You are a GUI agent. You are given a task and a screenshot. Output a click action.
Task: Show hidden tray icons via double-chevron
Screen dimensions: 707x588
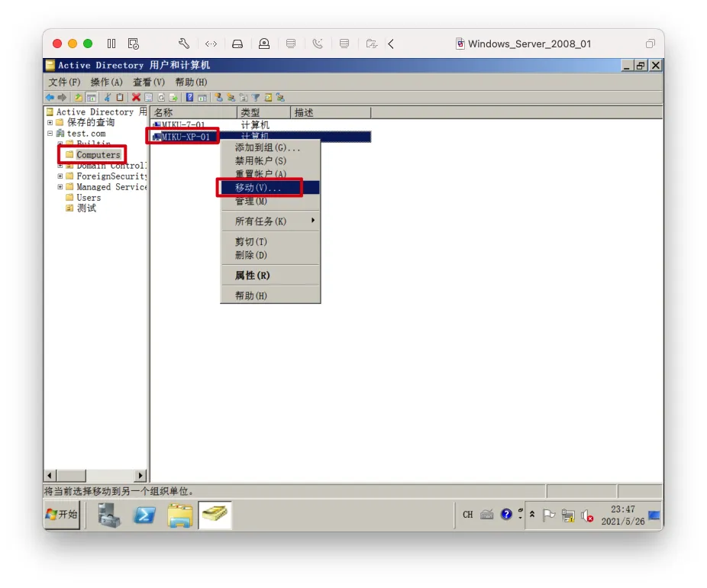coord(532,514)
